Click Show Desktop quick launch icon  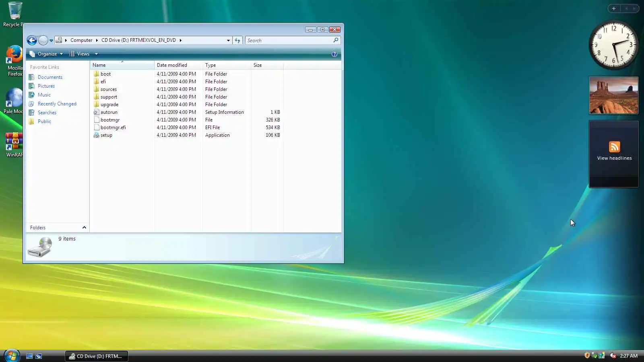(29, 356)
